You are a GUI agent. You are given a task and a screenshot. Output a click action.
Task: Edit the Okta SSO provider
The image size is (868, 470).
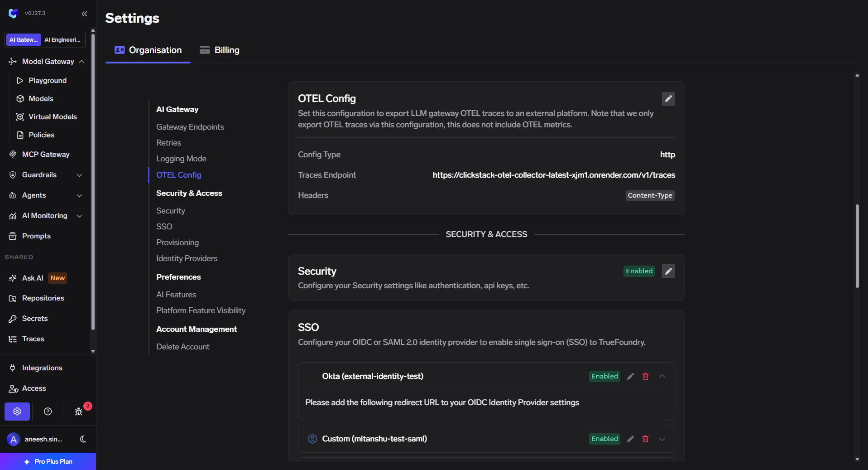pos(630,376)
